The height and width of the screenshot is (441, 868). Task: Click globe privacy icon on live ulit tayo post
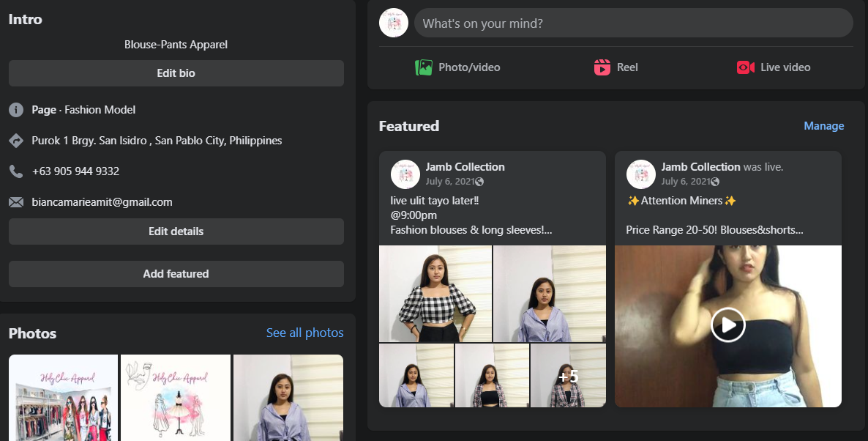pyautogui.click(x=479, y=182)
